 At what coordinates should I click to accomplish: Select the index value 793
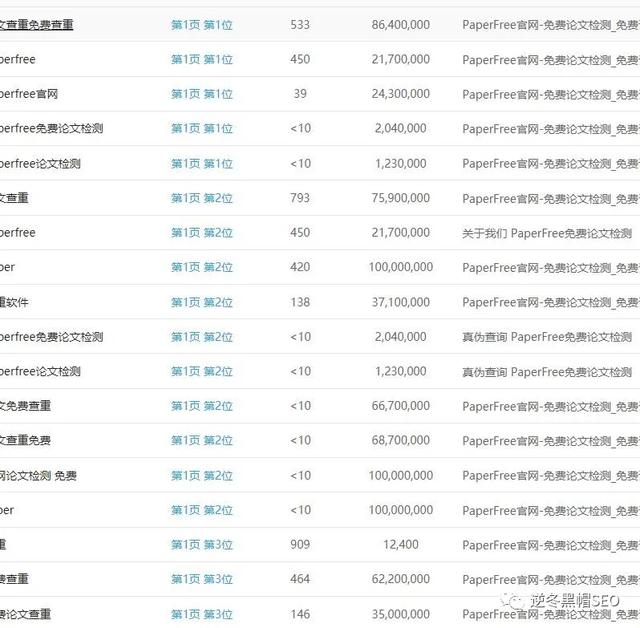(300, 198)
